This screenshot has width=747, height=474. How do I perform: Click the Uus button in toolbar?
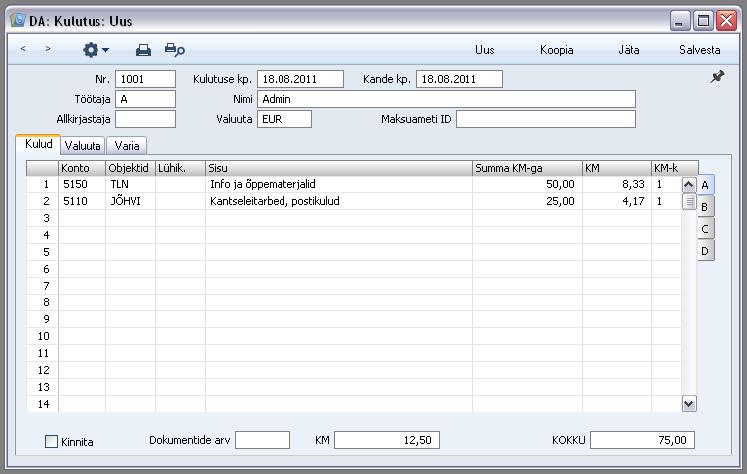[485, 50]
